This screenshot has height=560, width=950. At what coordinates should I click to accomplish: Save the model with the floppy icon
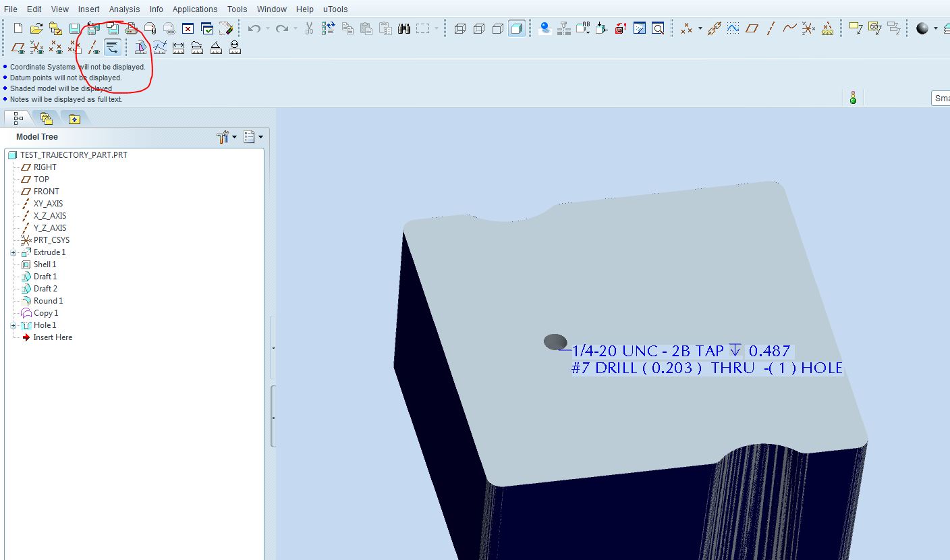75,28
